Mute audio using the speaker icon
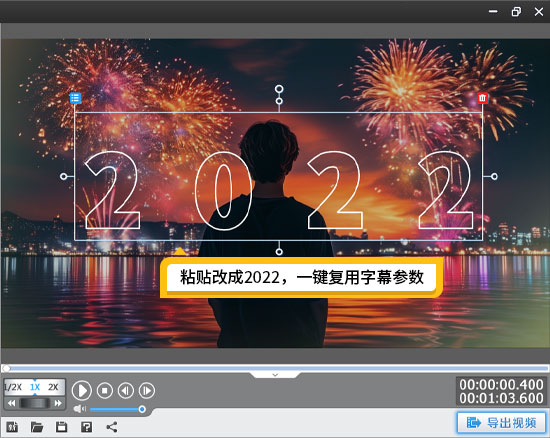Viewport: 550px width, 438px height. pos(80,409)
